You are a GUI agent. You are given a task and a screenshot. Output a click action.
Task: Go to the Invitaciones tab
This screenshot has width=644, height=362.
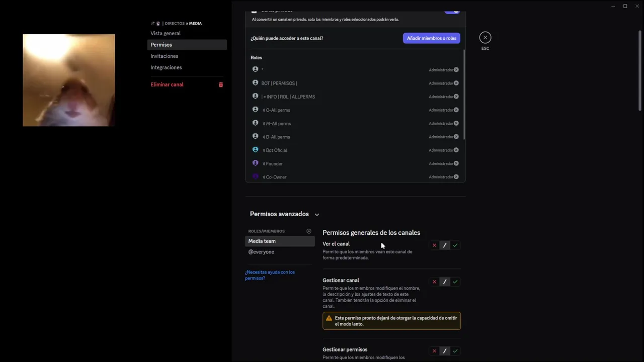point(165,56)
